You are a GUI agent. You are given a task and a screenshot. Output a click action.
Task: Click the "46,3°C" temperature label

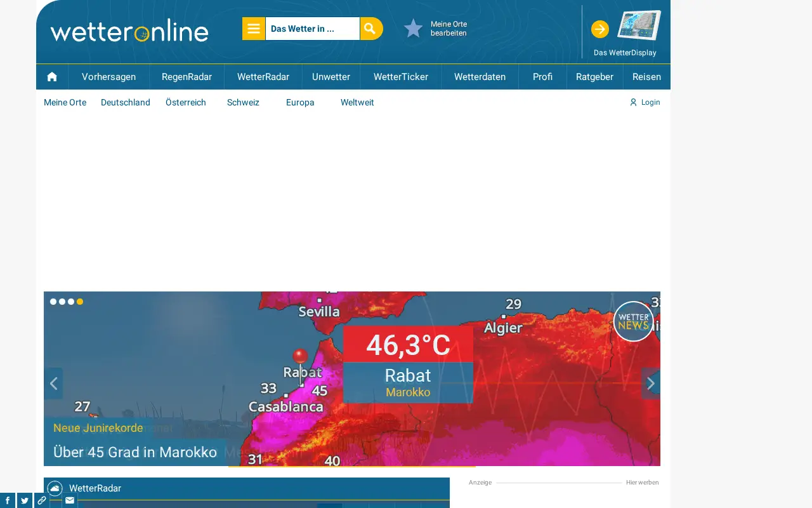(408, 345)
